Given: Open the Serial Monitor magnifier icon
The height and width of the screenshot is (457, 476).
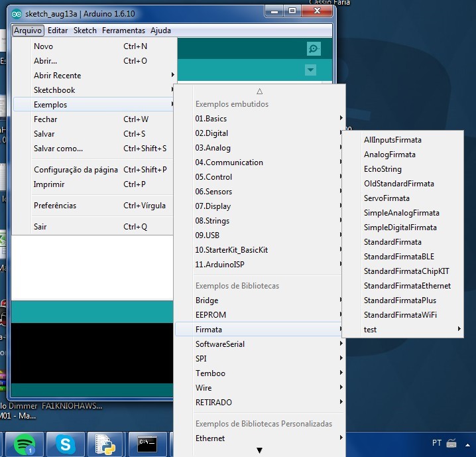Looking at the screenshot, I should [x=314, y=48].
